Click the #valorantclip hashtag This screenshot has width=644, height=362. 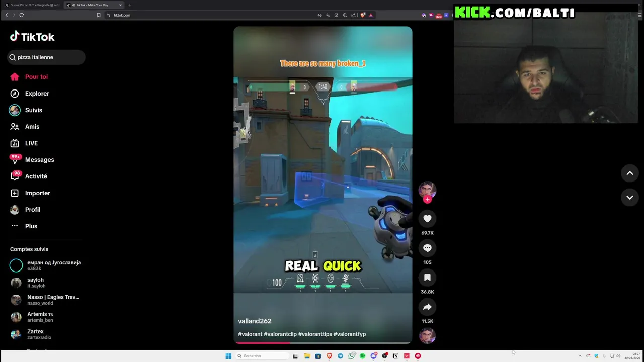(280, 334)
